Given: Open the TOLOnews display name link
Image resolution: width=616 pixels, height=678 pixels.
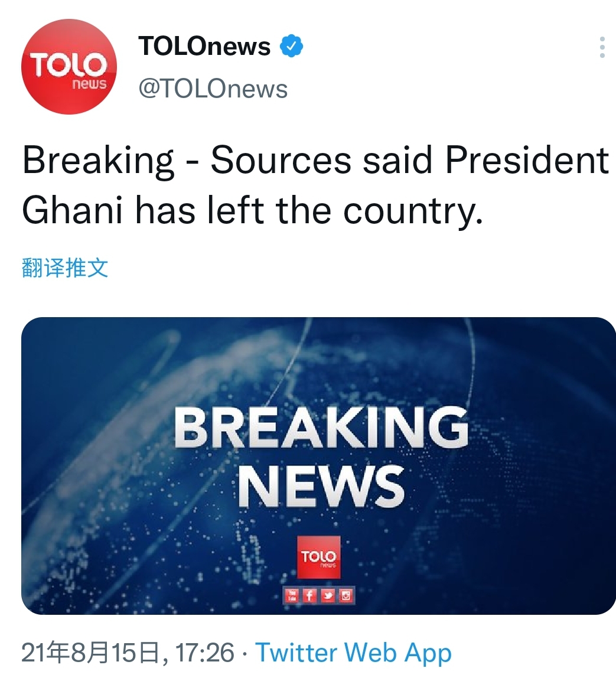Looking at the screenshot, I should pyautogui.click(x=204, y=46).
